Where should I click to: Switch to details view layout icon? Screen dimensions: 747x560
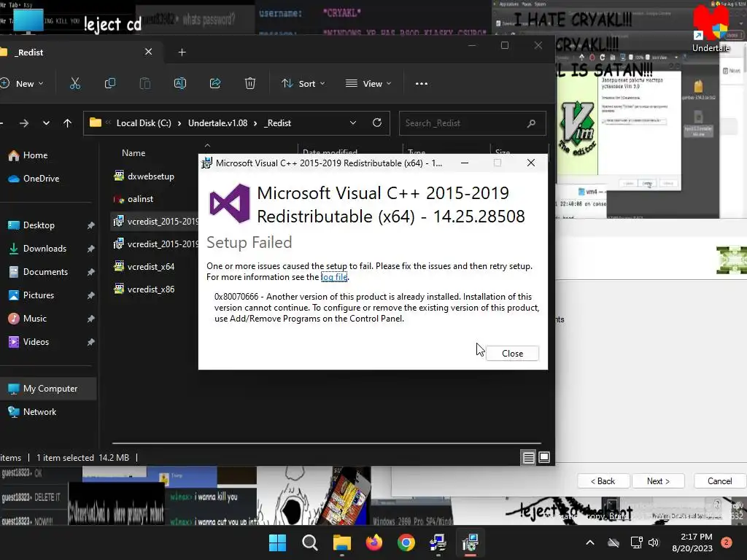coord(528,458)
